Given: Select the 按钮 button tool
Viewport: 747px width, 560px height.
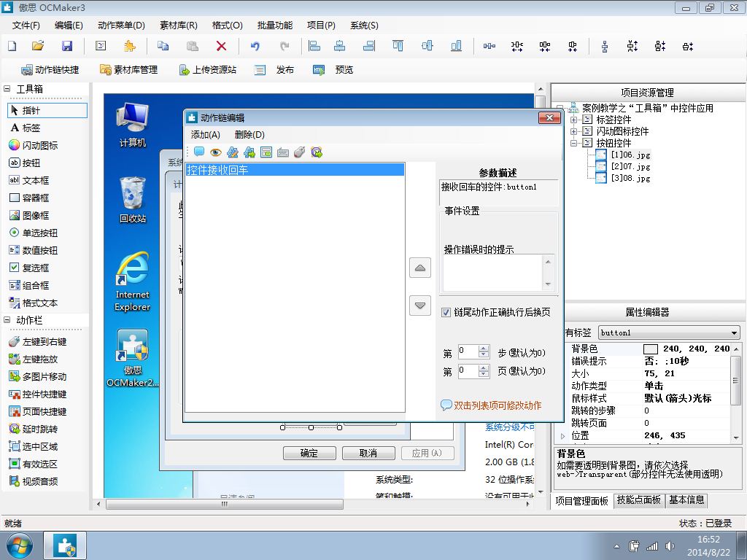Looking at the screenshot, I should pyautogui.click(x=25, y=163).
